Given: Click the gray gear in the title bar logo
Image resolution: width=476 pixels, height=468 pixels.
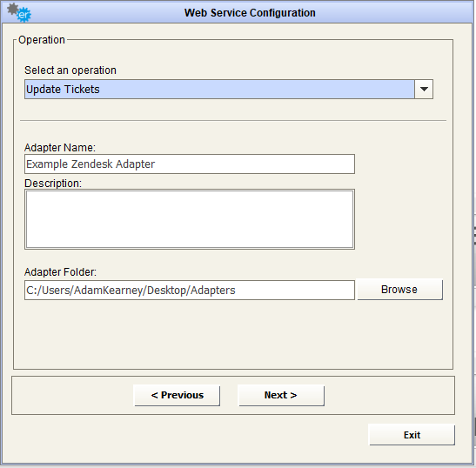Looking at the screenshot, I should tap(12, 9).
